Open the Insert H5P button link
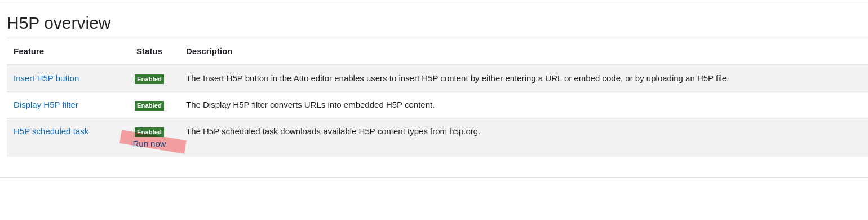 46,78
